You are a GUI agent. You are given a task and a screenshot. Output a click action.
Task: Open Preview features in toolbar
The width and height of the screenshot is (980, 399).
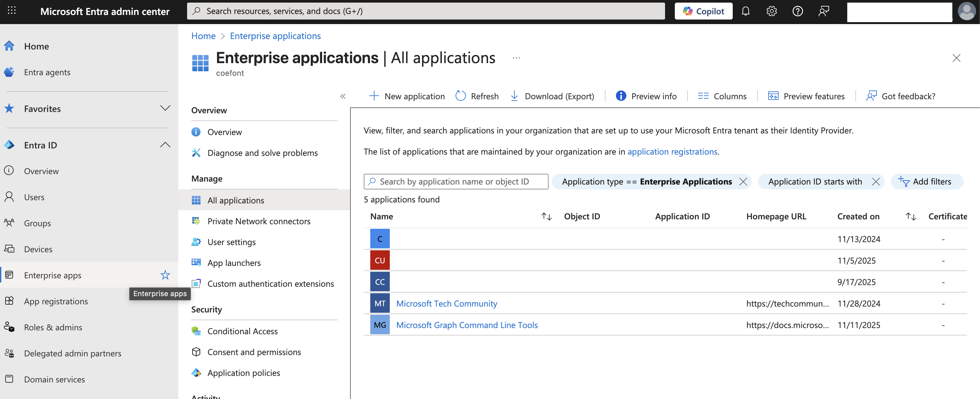point(806,96)
